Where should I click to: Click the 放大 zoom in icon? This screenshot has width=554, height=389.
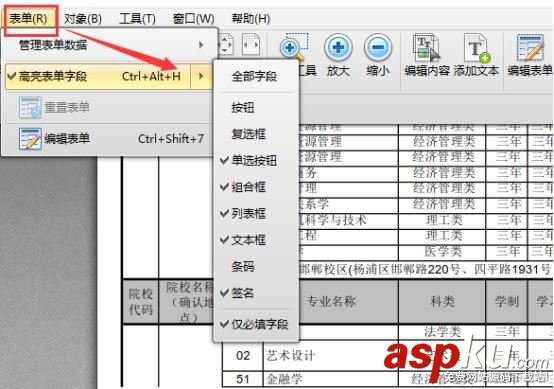338,47
